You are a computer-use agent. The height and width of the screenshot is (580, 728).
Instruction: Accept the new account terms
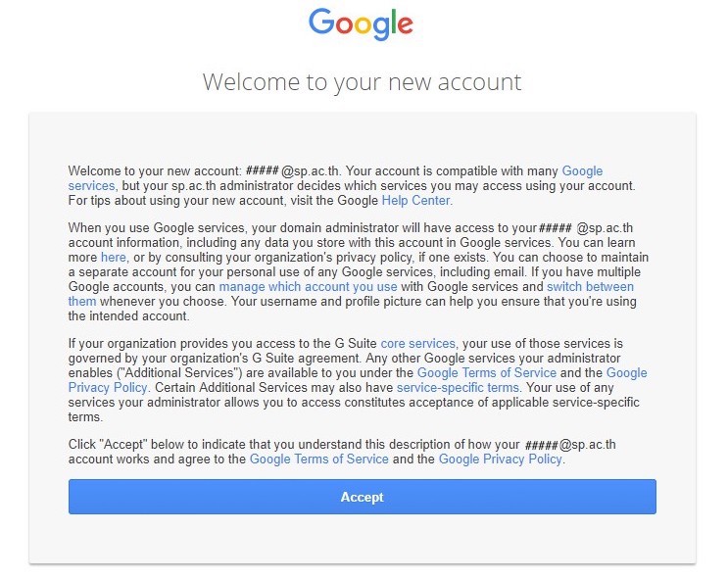click(363, 497)
